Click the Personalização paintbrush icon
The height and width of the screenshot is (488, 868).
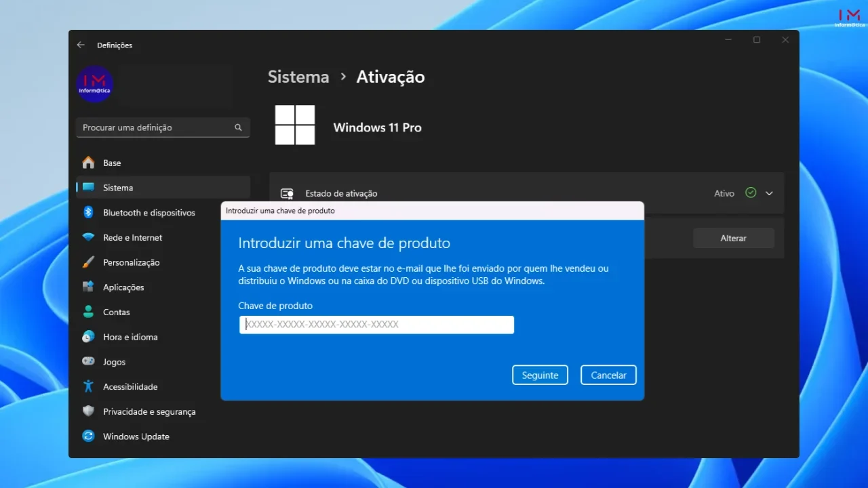(88, 262)
